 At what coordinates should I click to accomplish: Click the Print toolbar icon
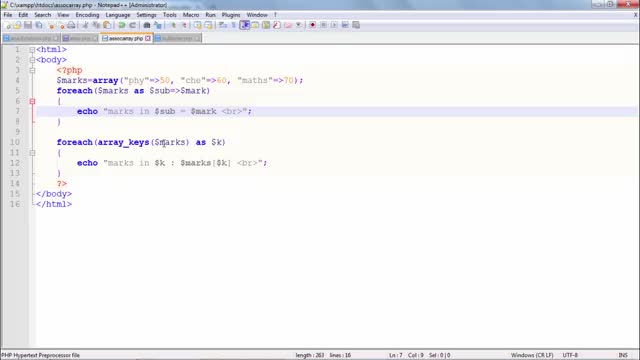click(x=71, y=25)
